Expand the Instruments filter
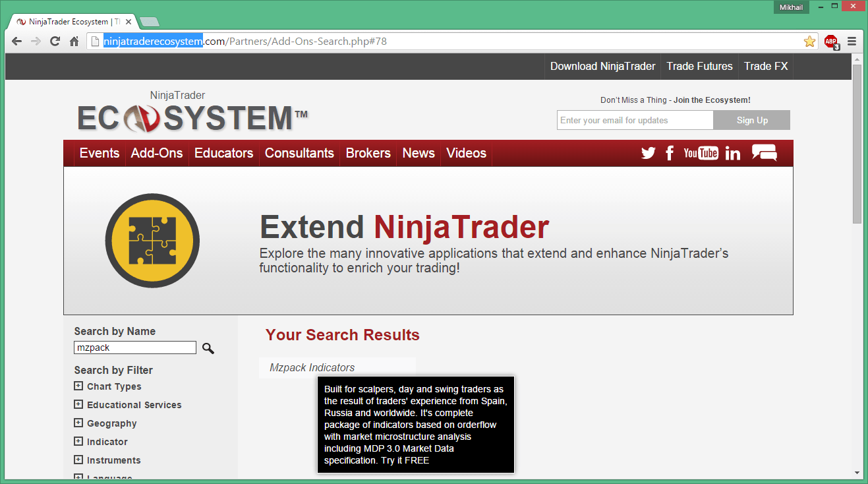Image resolution: width=868 pixels, height=484 pixels. click(78, 460)
